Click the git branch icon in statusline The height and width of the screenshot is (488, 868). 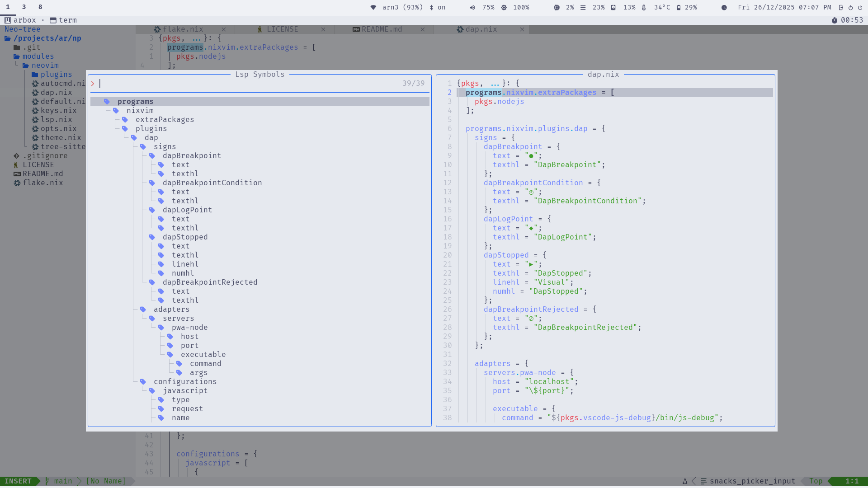tap(47, 481)
